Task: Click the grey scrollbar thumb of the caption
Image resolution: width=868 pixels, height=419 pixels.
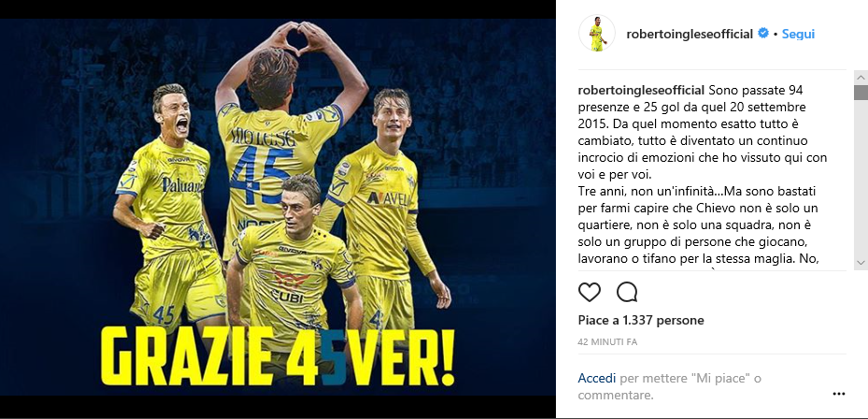Action: click(x=861, y=93)
